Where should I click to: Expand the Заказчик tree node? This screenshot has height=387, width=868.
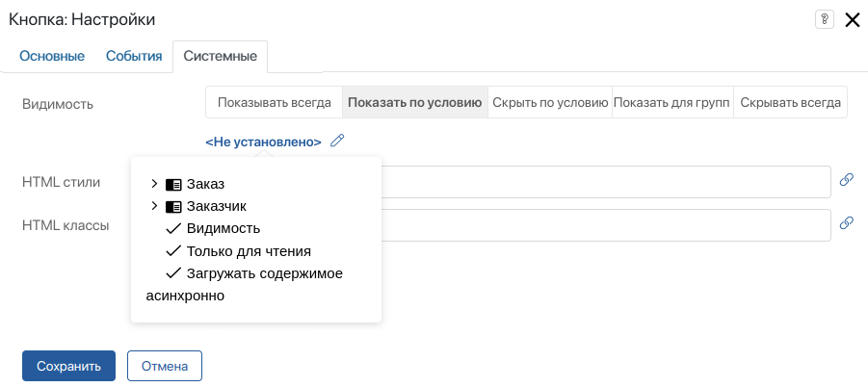pos(155,206)
